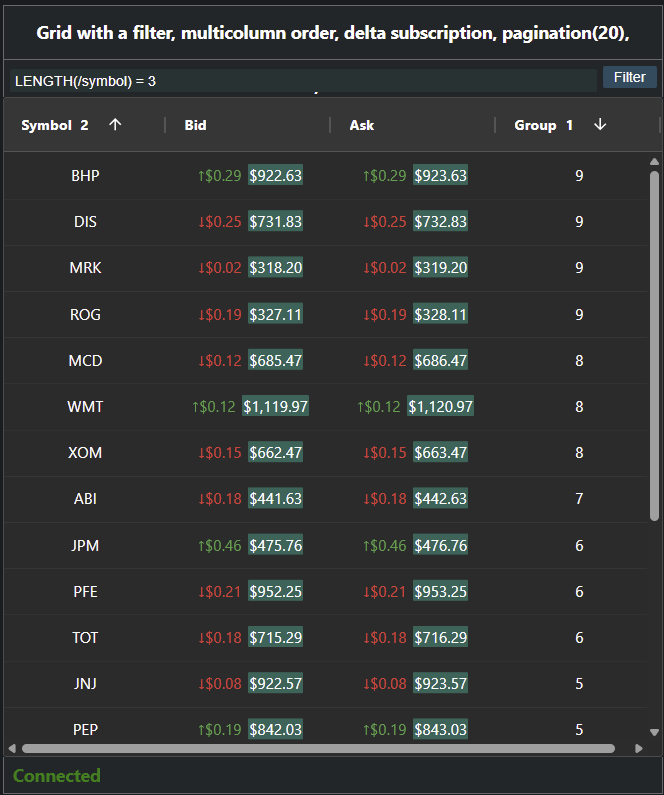Click the WMT bid price $1,119.97
The width and height of the screenshot is (664, 795).
point(275,407)
